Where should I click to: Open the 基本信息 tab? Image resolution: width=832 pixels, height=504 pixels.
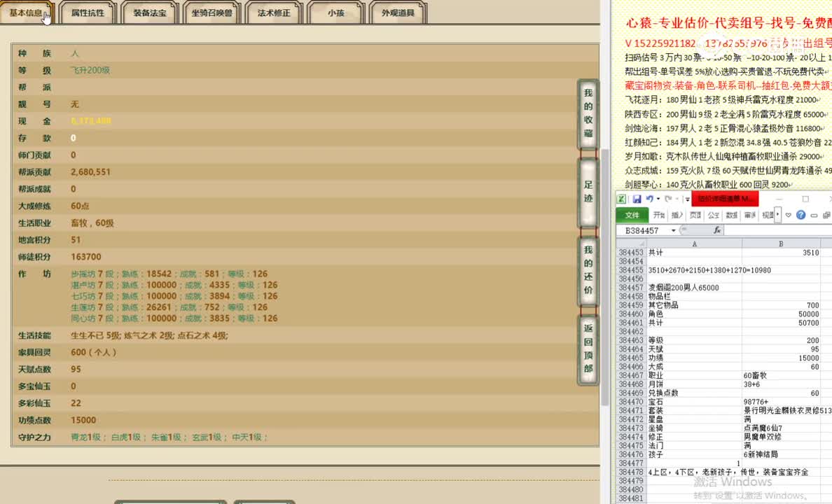click(x=27, y=13)
